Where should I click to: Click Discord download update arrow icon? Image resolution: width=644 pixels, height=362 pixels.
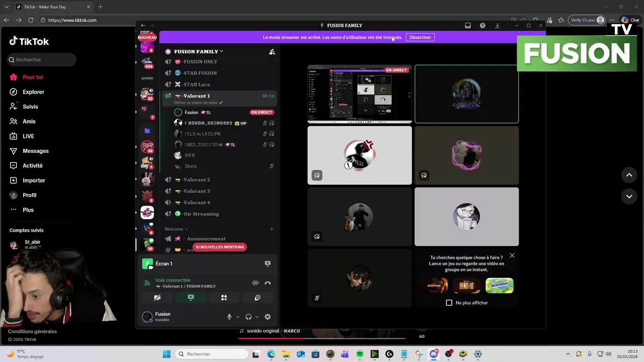(497, 26)
